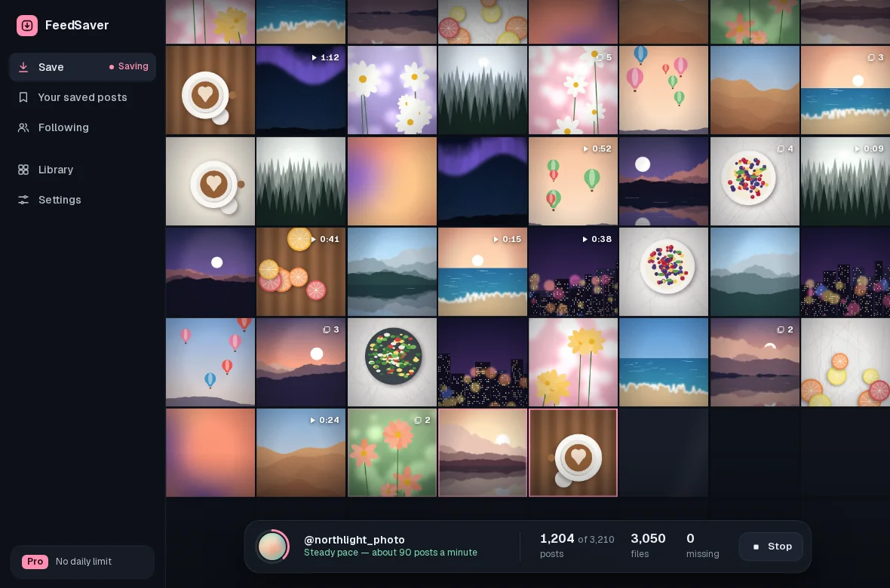The width and height of the screenshot is (890, 588).
Task: Open the berry plate post without badge
Action: tap(664, 272)
